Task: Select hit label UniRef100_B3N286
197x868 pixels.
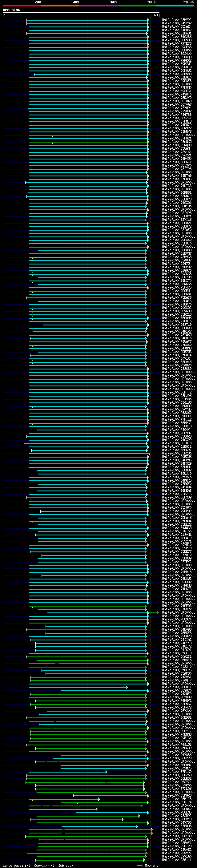Action: [x=177, y=454]
